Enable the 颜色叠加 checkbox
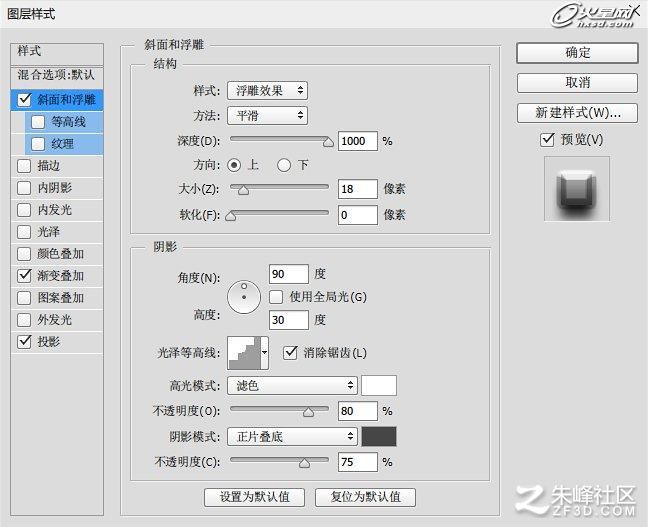Viewport: 648px width, 527px height. tap(24, 253)
